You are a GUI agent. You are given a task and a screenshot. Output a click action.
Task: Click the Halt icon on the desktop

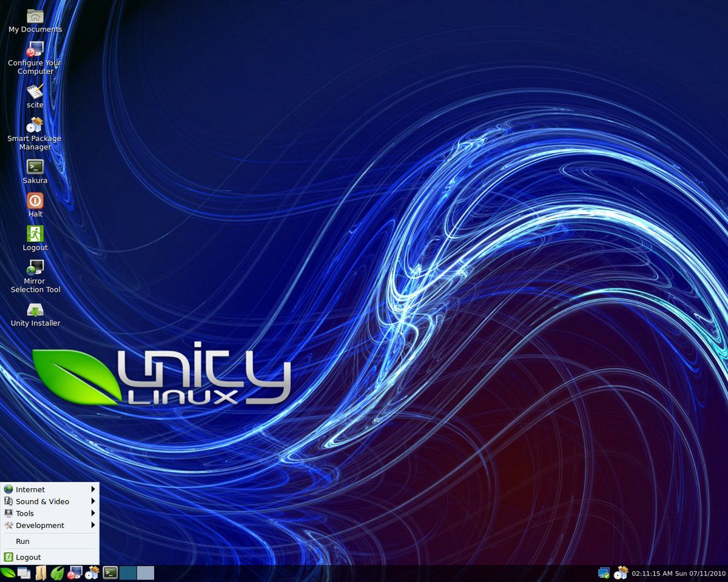(x=35, y=200)
